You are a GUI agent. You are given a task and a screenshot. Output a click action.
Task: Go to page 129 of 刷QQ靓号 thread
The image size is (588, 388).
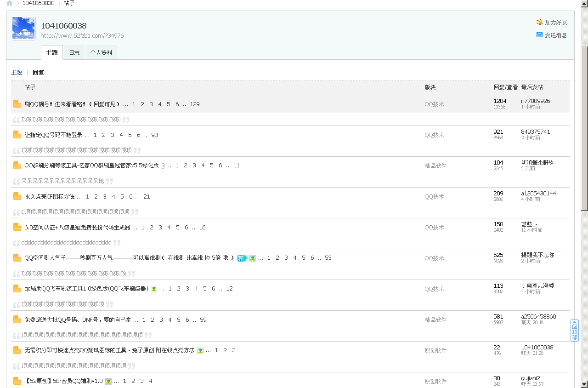[x=195, y=104]
